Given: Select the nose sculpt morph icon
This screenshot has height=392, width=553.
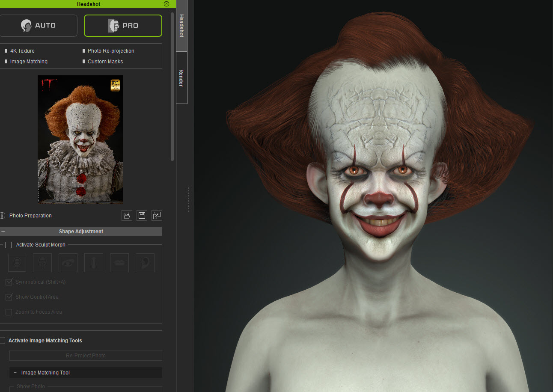Looking at the screenshot, I should click(x=94, y=263).
